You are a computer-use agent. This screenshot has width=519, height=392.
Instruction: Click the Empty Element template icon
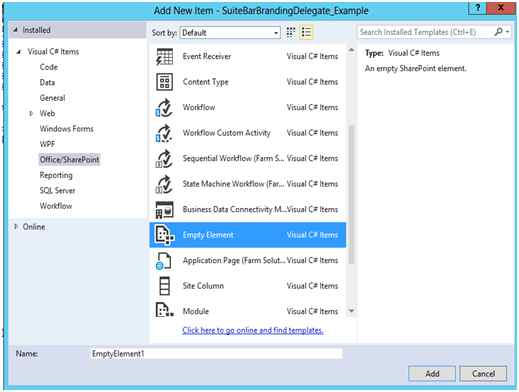point(165,235)
